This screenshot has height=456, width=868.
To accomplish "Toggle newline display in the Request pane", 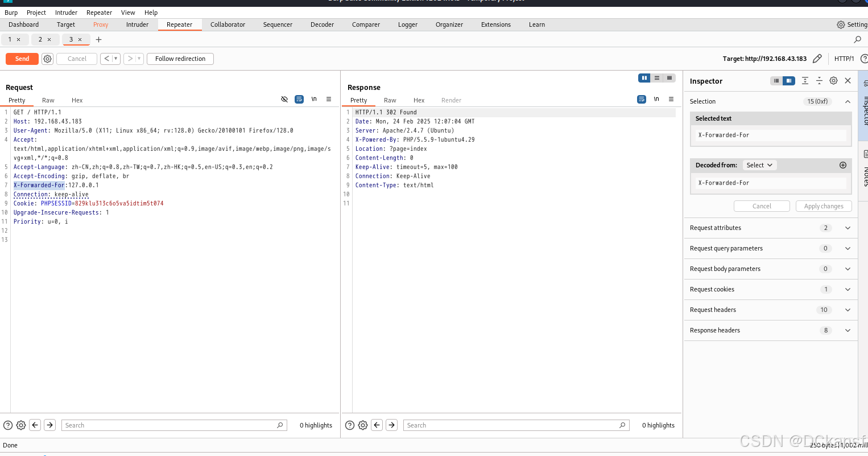I will [314, 99].
